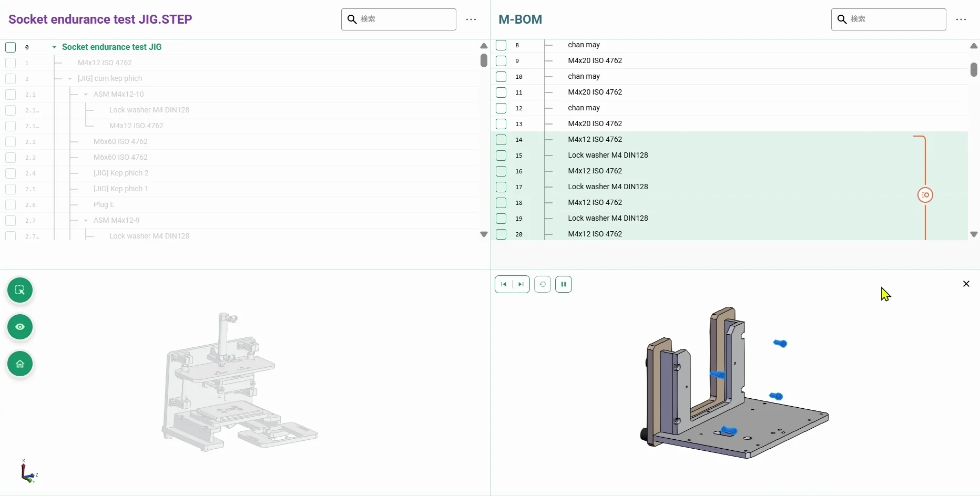Viewport: 980px width, 496px height.
Task: Open more options for M-BOM panel
Action: (961, 19)
